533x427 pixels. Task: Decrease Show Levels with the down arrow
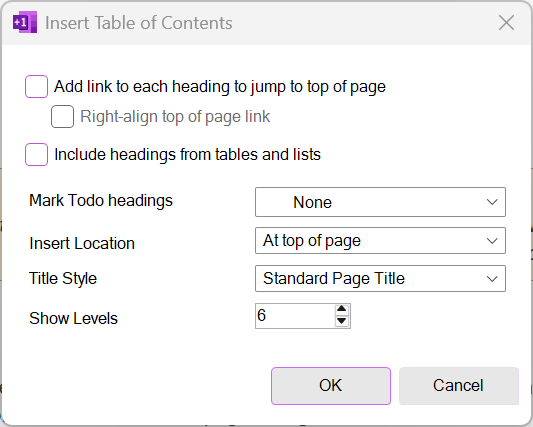[x=342, y=321]
